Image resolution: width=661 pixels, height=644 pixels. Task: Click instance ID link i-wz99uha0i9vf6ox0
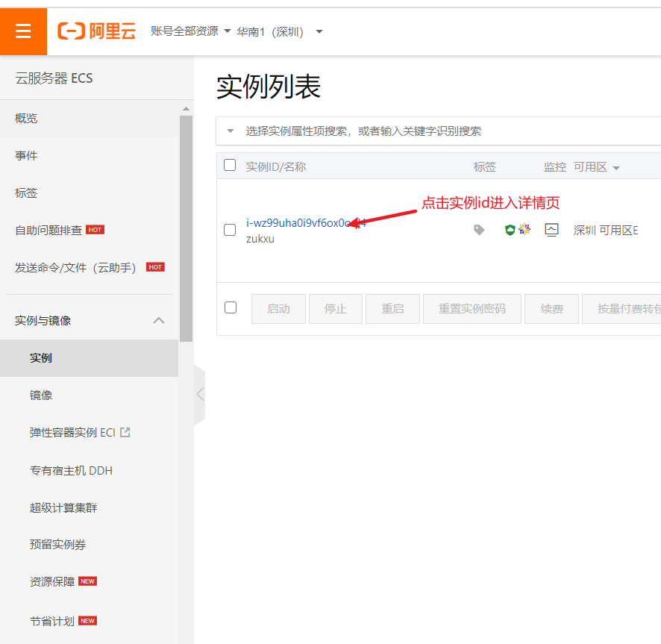click(306, 222)
